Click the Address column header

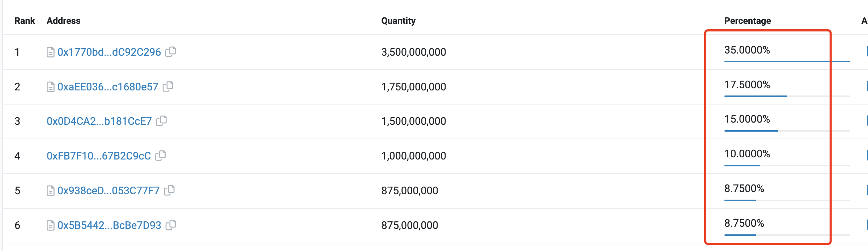pos(64,21)
